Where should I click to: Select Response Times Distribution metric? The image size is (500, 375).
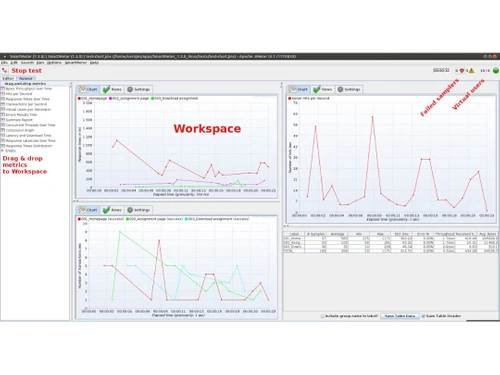click(27, 146)
